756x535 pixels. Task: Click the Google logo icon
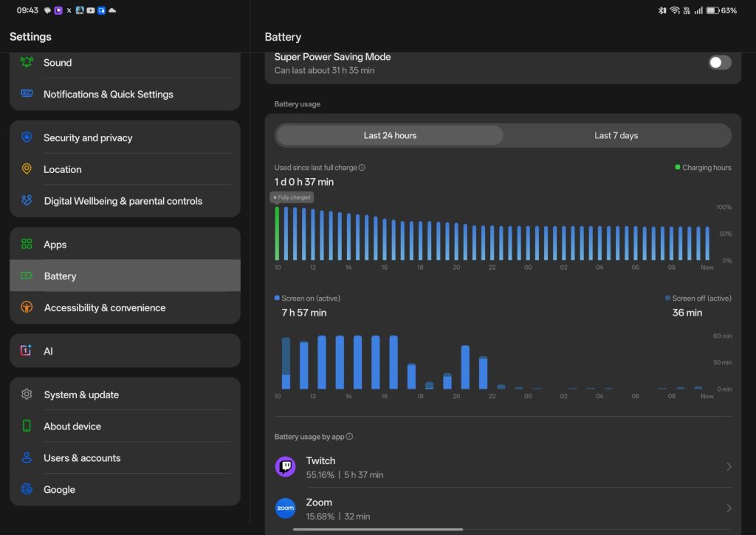27,489
